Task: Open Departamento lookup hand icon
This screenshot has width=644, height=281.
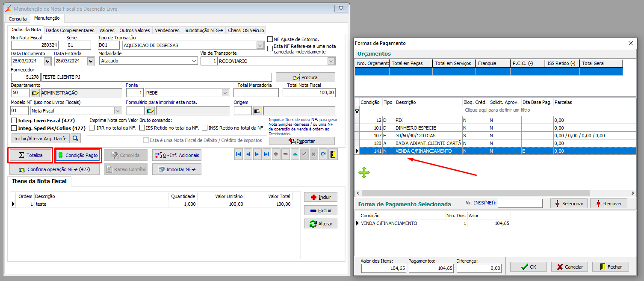Action: (x=35, y=93)
